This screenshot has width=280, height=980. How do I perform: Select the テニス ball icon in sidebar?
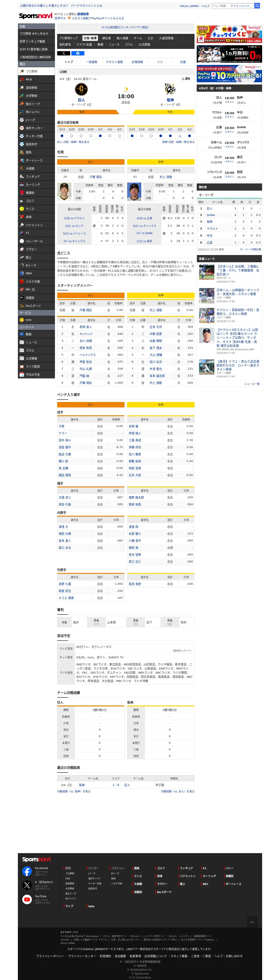(22, 209)
